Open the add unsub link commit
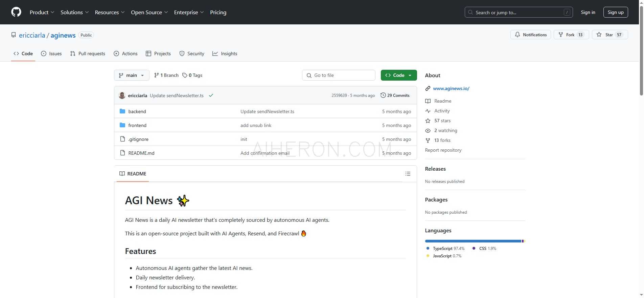The image size is (644, 298). 256,125
